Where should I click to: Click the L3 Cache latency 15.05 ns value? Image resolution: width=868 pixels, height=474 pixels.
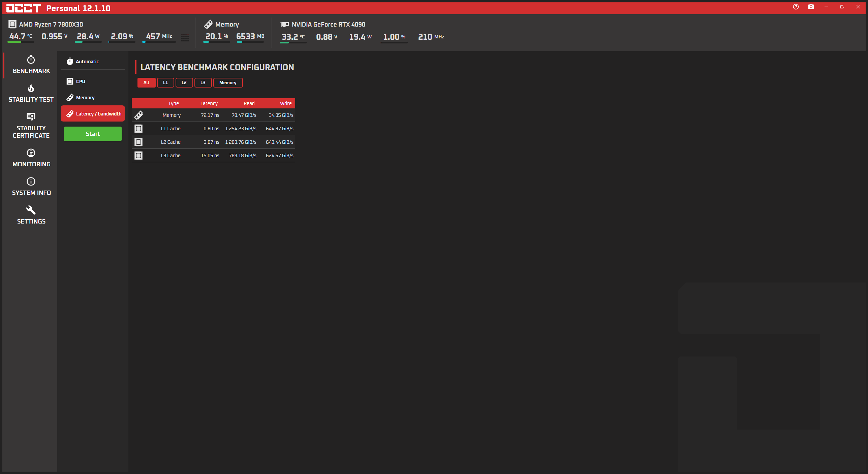(210, 156)
